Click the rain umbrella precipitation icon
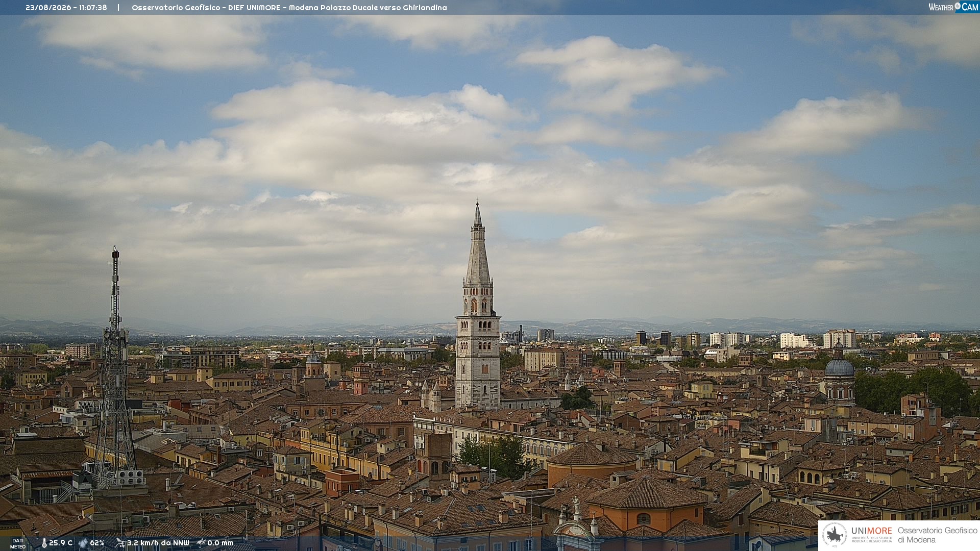Viewport: 980px width, 551px height. click(201, 543)
